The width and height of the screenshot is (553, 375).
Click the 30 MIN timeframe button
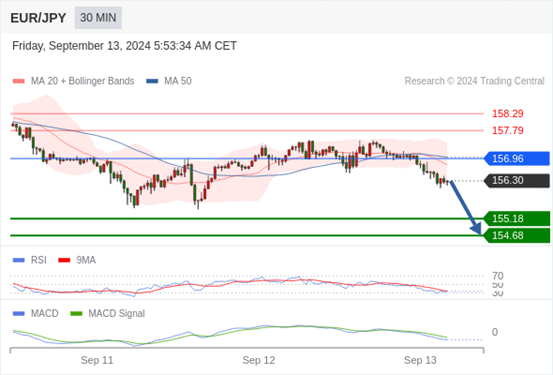[x=98, y=18]
